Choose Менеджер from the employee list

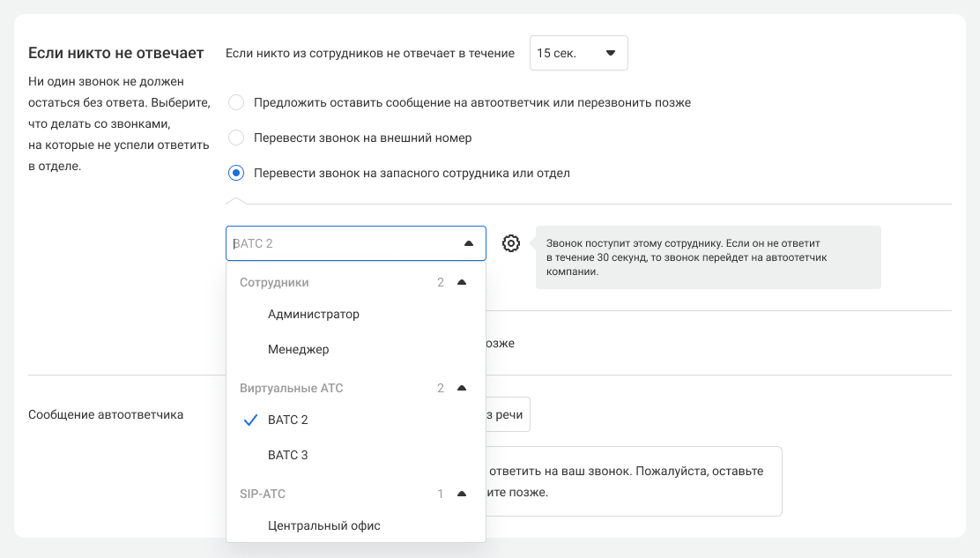[299, 350]
